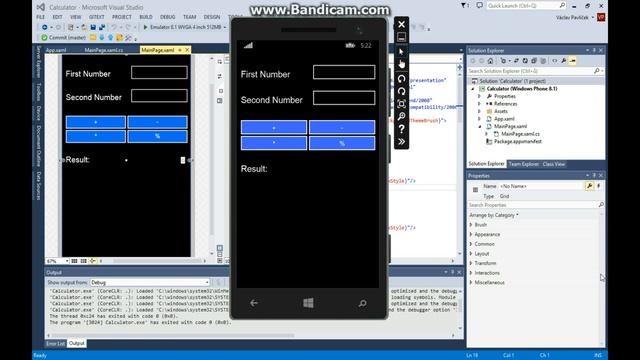Expand the Transform category in Properties
This screenshot has width=640, height=360.
(471, 263)
